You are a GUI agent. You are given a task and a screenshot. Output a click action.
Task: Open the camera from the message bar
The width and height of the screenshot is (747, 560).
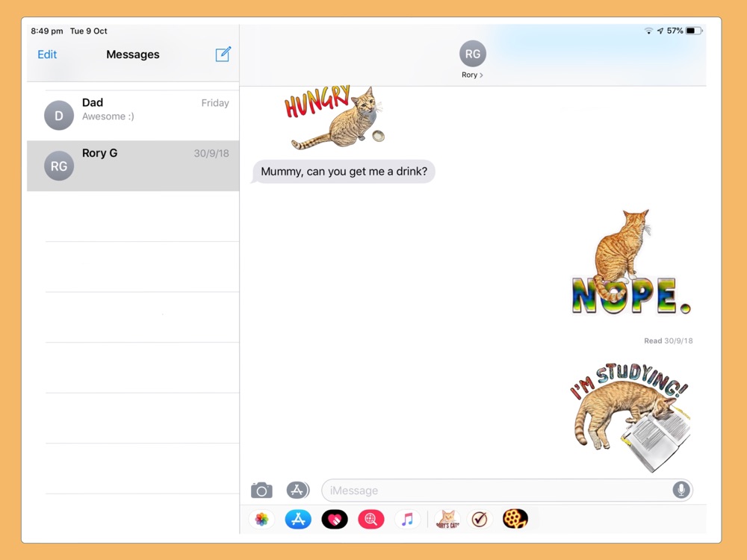pos(261,490)
